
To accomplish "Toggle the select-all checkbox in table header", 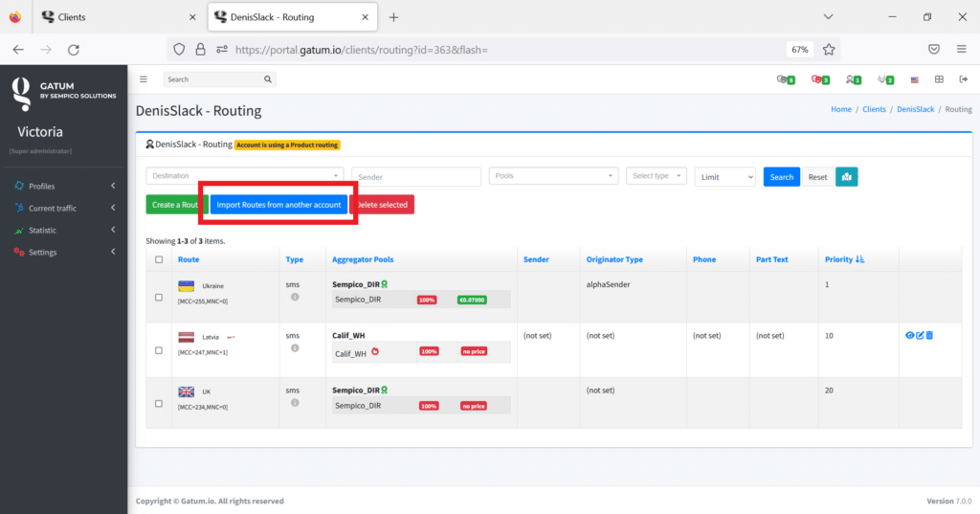I will tap(159, 259).
